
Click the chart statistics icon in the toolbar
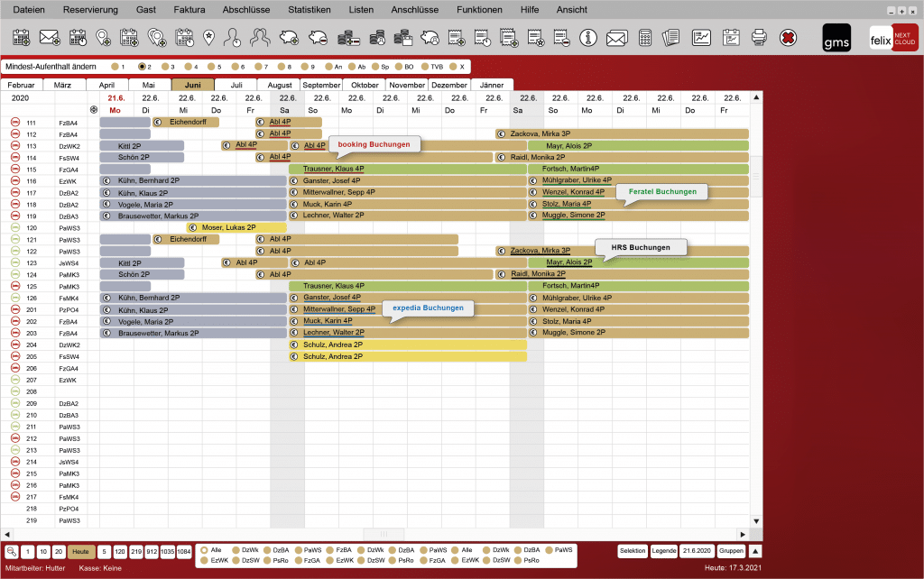[x=700, y=38]
